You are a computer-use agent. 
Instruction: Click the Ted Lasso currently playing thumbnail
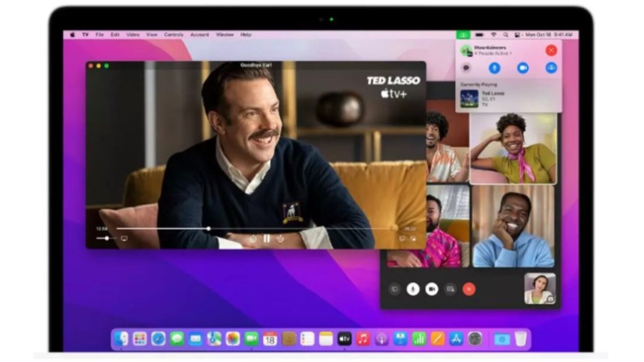pyautogui.click(x=469, y=99)
